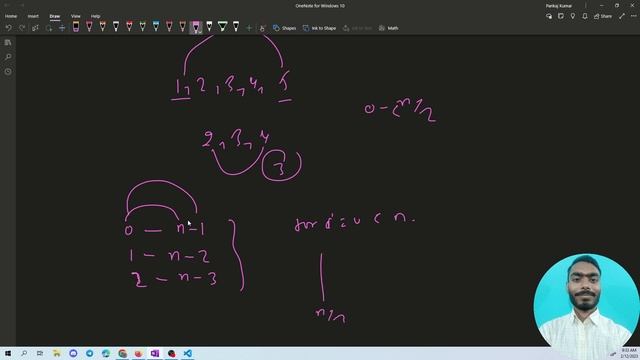Choose the Insert or Remove Space tool

pos(62,28)
